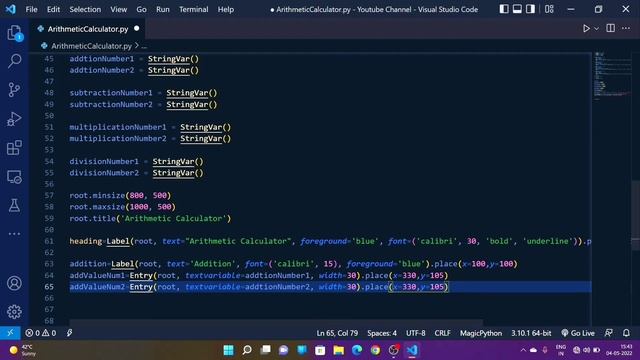
Task: Click line number 57 in gutter
Action: click(x=49, y=196)
